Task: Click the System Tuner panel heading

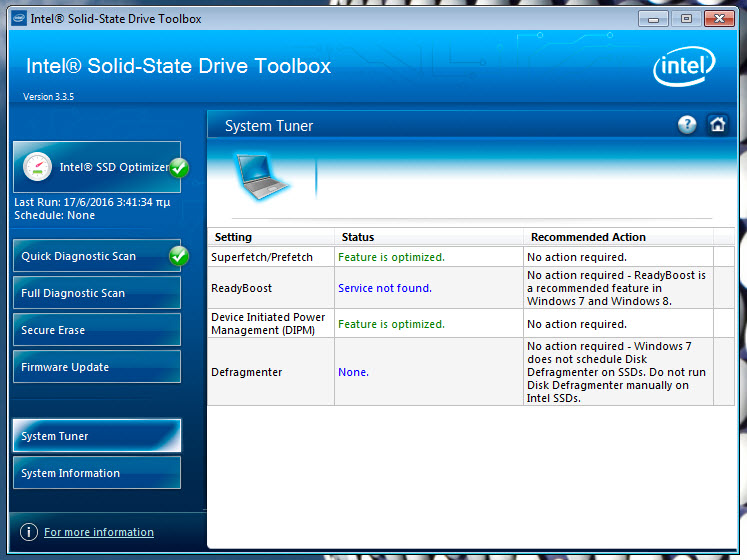Action: [x=269, y=126]
